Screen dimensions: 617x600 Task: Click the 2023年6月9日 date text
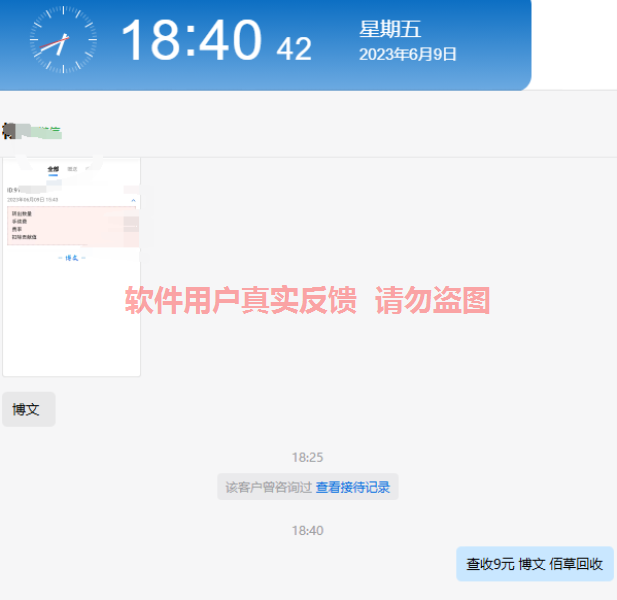[x=408, y=54]
